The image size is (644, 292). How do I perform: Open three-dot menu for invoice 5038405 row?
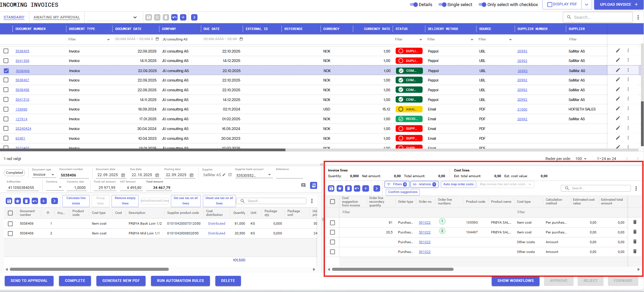coord(628,51)
